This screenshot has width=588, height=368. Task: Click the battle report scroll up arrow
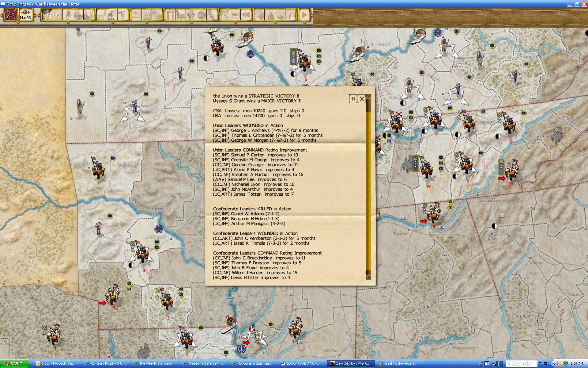click(x=369, y=97)
